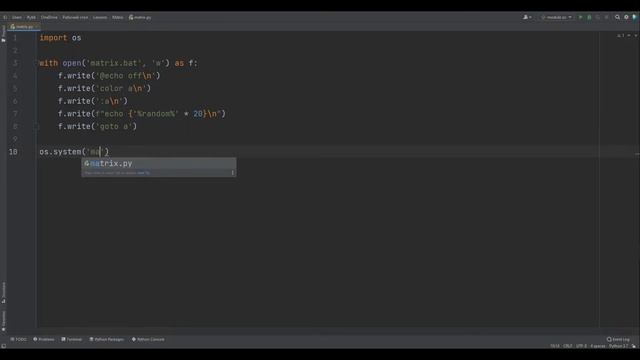Open the TODO tool window

[x=18, y=339]
